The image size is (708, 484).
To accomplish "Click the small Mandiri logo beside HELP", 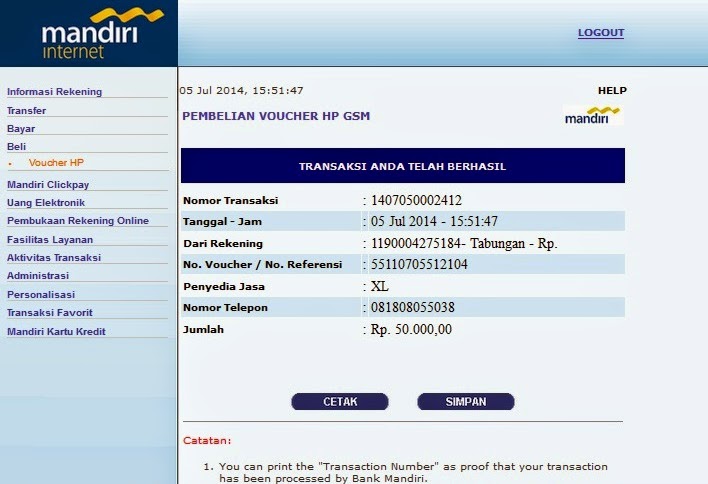I will 593,116.
